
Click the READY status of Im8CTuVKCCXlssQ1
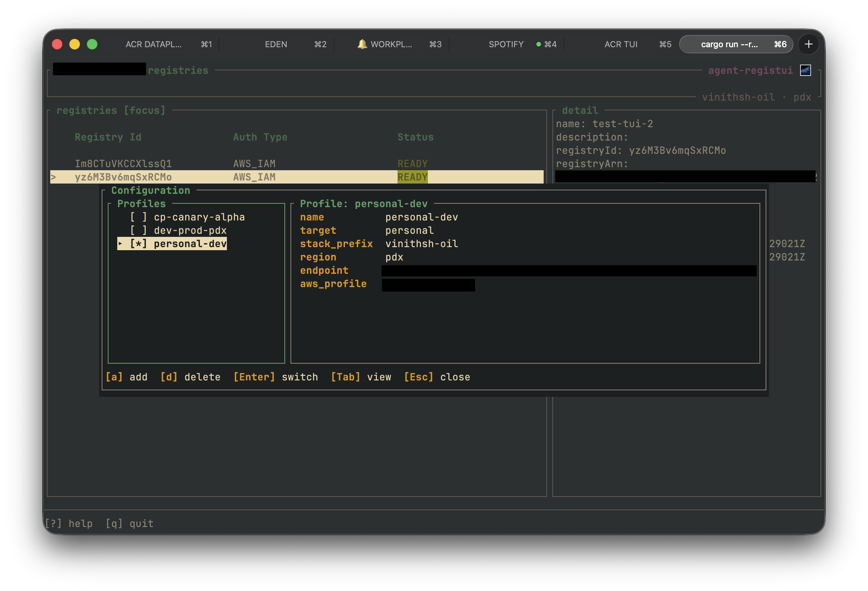(x=413, y=164)
